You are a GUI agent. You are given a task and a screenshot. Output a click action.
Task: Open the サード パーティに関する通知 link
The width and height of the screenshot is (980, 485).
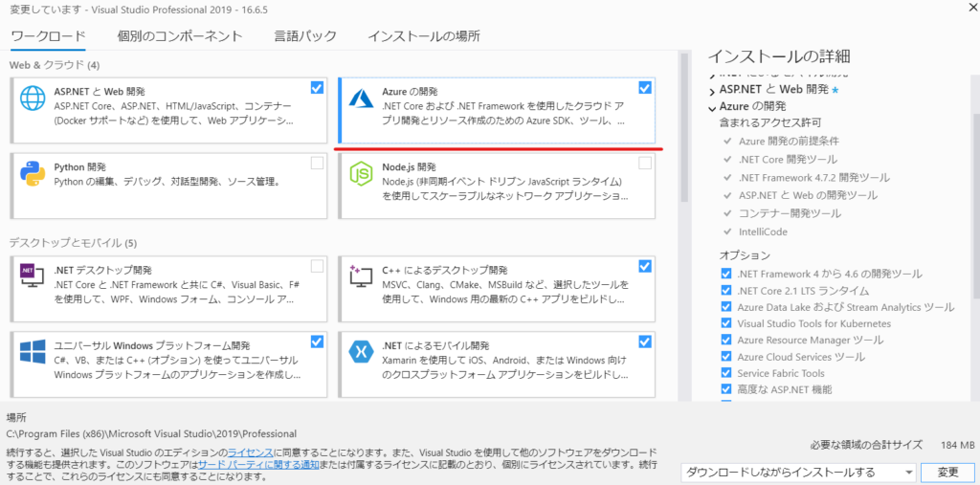pos(258,465)
